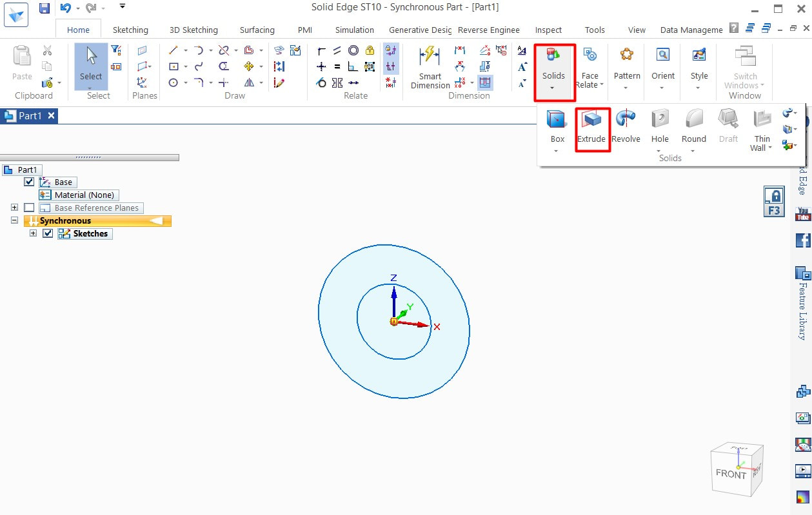Click the Save icon in quick access toolbar
Image resolution: width=812 pixels, height=515 pixels.
click(x=44, y=8)
